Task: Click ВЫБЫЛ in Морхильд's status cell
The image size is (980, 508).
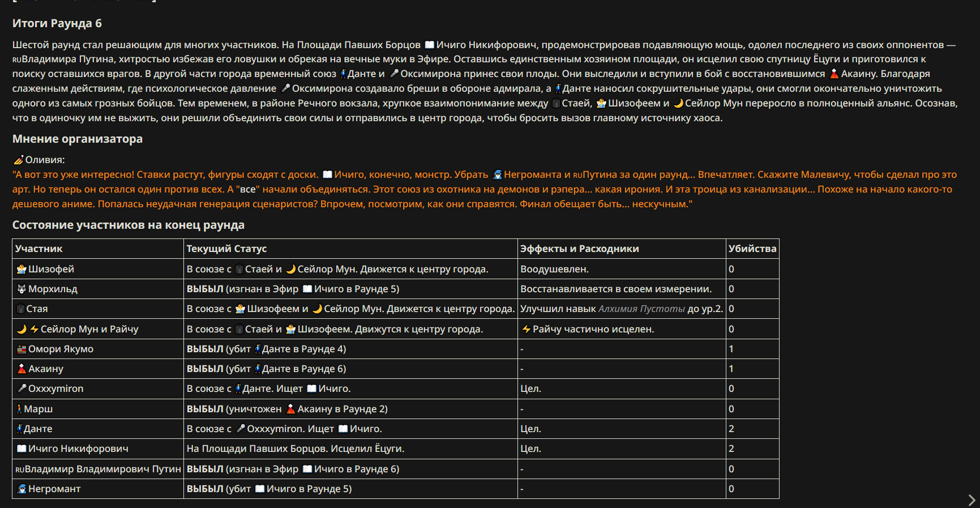Action: [x=205, y=289]
